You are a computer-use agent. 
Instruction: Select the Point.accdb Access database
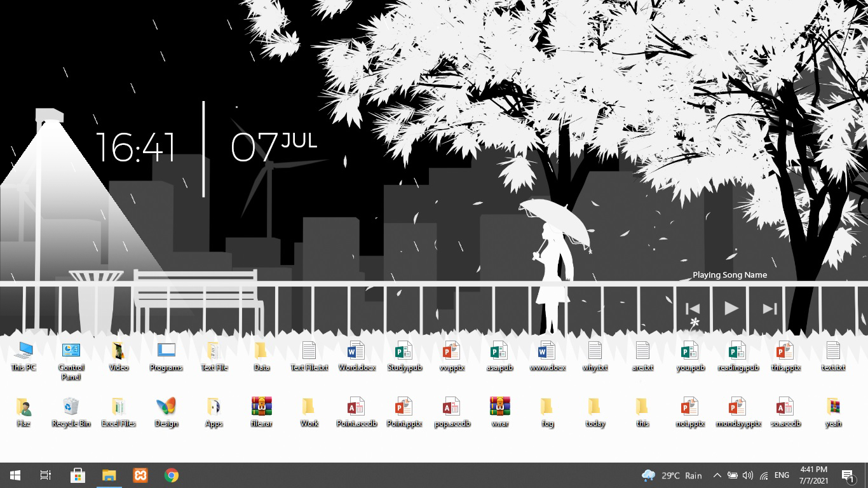(356, 412)
